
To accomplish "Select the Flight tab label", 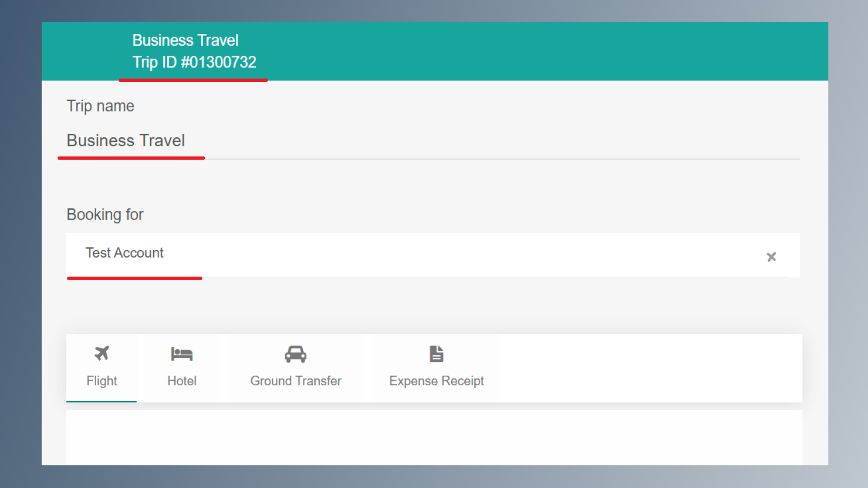I will click(x=102, y=381).
